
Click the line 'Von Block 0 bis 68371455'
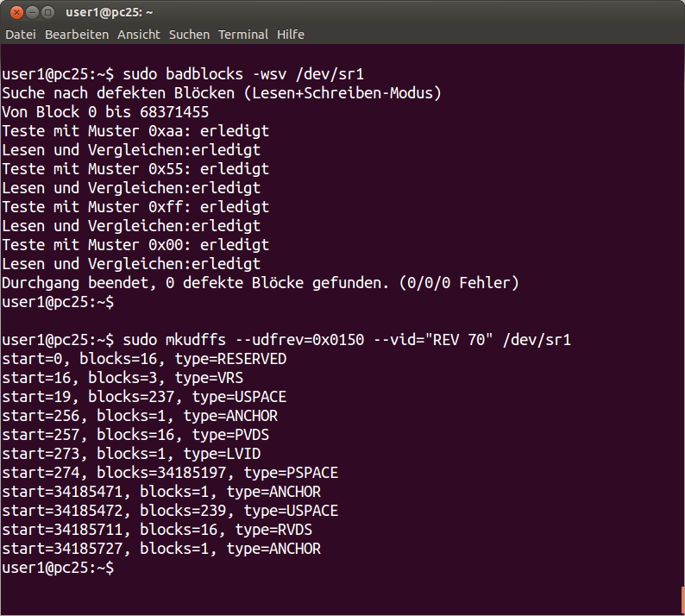coord(105,112)
